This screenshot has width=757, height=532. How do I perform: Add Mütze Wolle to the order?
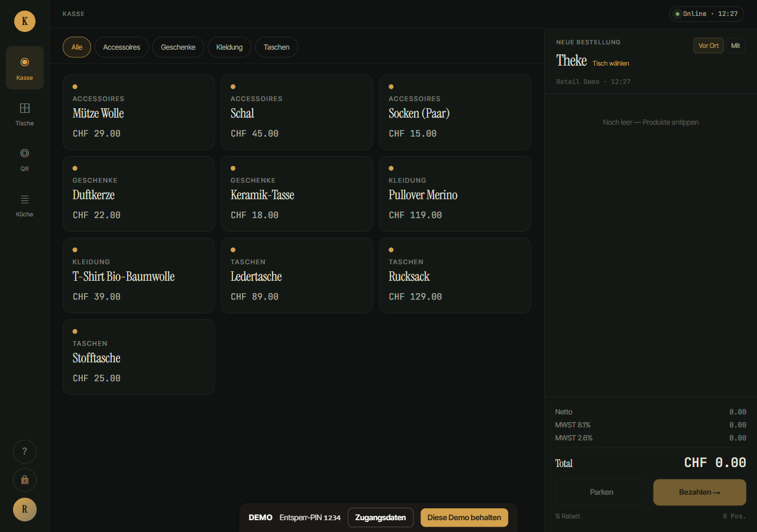coord(138,112)
